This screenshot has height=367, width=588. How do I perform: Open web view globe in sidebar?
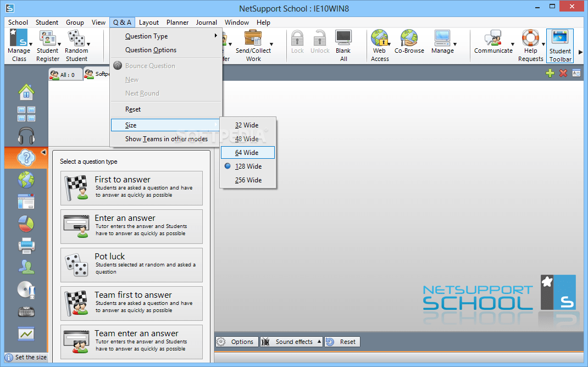pos(26,180)
